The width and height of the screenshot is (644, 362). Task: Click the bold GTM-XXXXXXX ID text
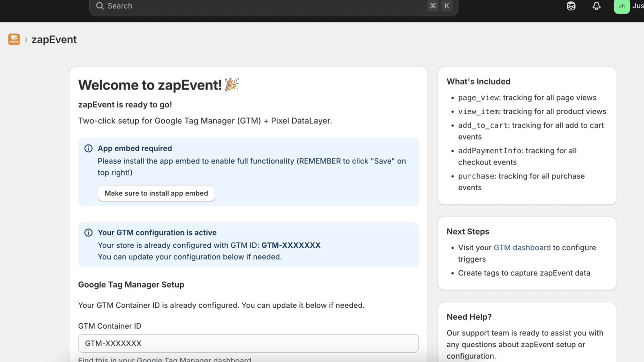(x=291, y=245)
